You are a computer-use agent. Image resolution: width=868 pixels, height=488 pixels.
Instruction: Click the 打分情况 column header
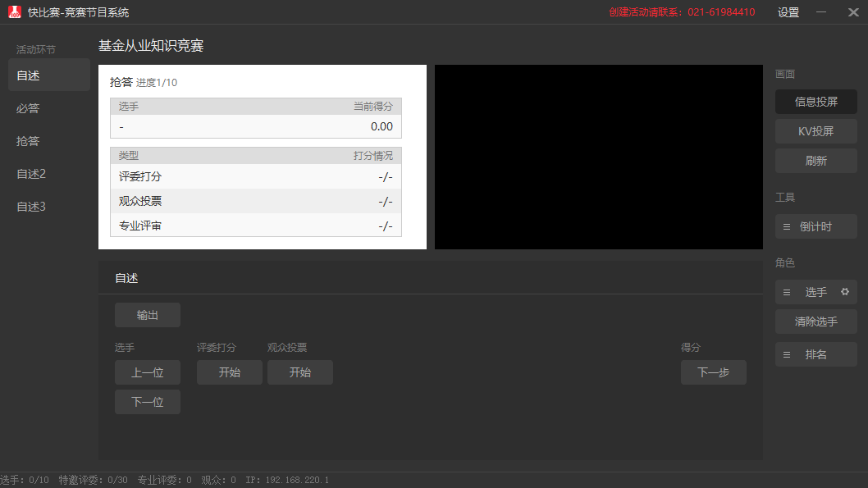(x=373, y=156)
